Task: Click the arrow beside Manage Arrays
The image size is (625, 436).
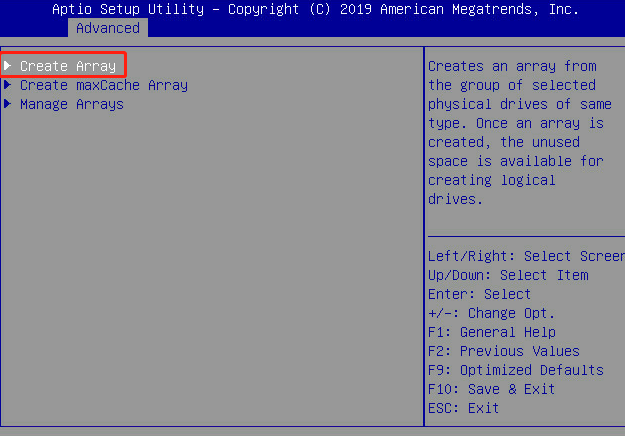Action: 8,104
